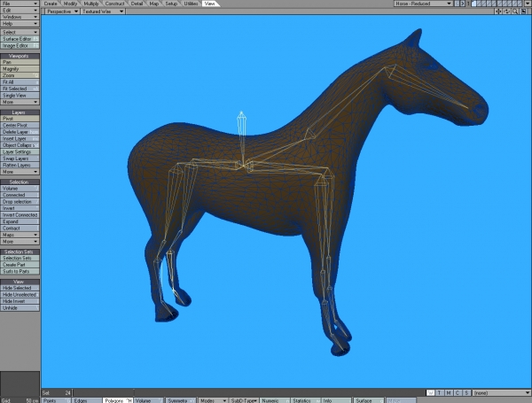Go to next layer bank arrow
532x403 pixels.
[463, 4]
